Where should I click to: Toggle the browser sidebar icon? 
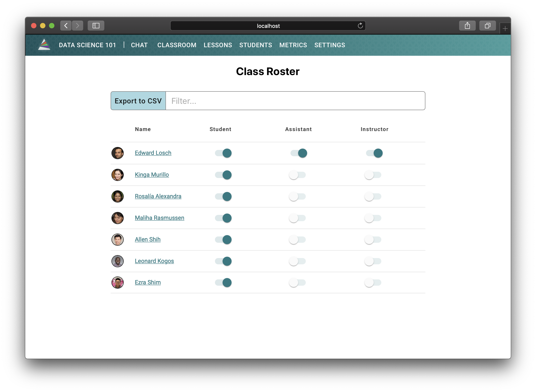click(x=96, y=26)
